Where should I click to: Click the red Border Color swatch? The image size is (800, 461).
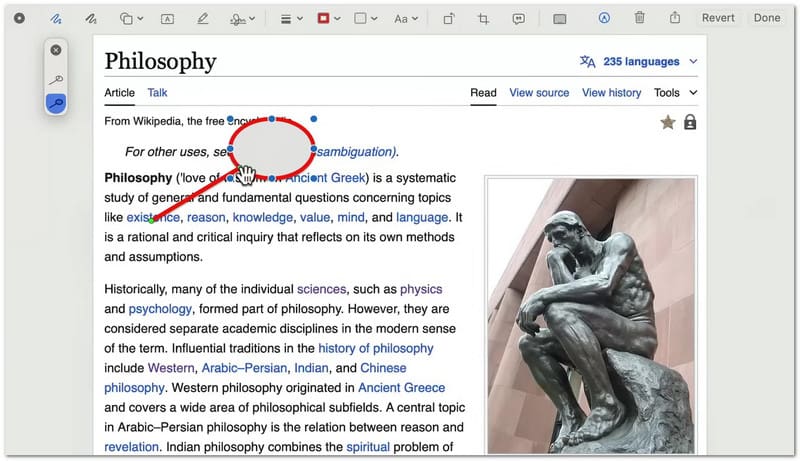point(323,18)
